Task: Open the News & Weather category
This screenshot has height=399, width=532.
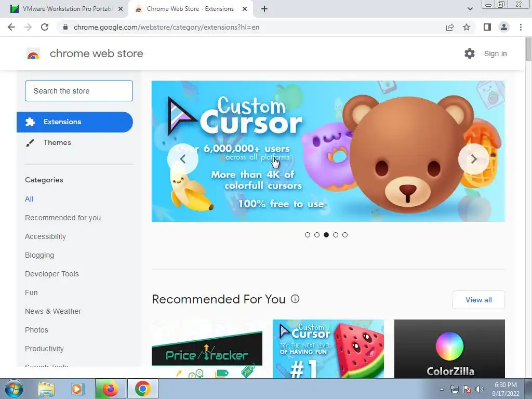Action: pos(53,311)
